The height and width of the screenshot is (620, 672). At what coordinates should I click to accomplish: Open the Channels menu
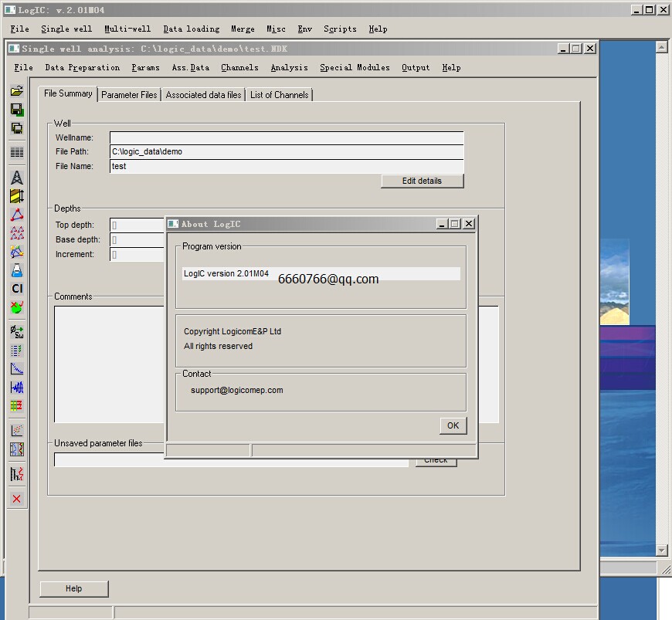click(239, 68)
